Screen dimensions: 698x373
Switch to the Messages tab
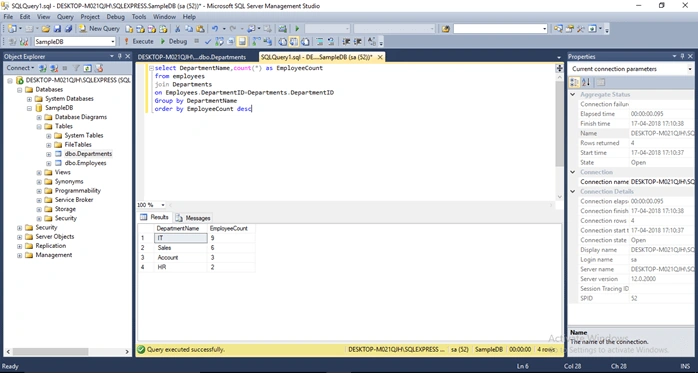pos(193,218)
